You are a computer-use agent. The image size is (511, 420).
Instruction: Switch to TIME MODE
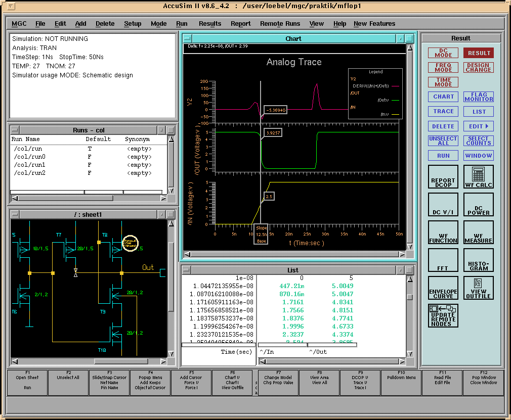pos(443,82)
